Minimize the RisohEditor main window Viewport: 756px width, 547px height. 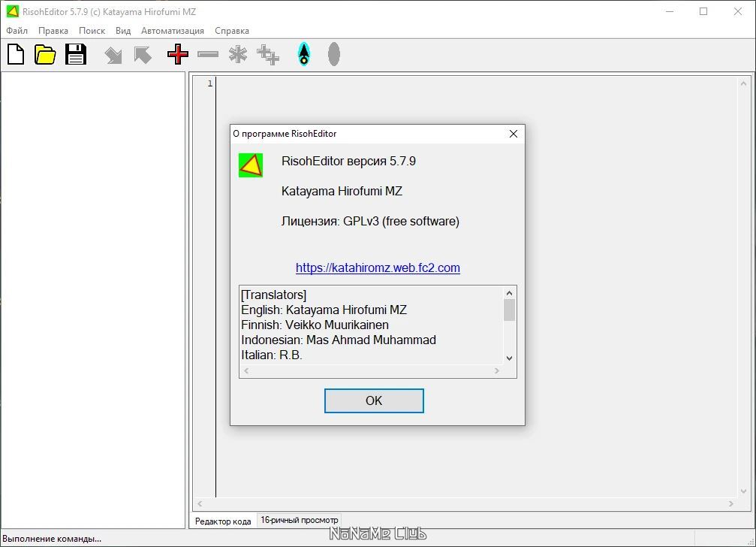click(670, 11)
